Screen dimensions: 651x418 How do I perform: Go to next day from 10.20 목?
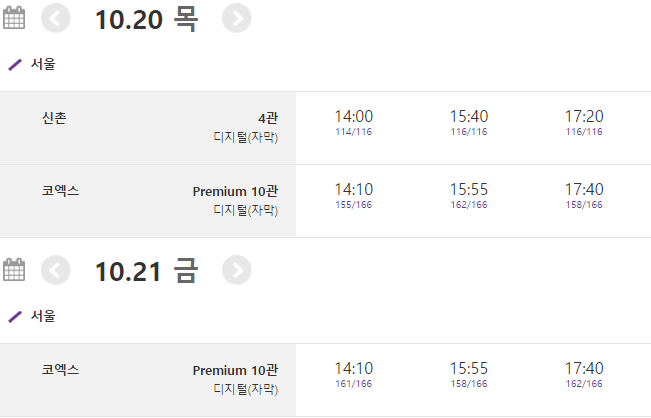(x=236, y=18)
